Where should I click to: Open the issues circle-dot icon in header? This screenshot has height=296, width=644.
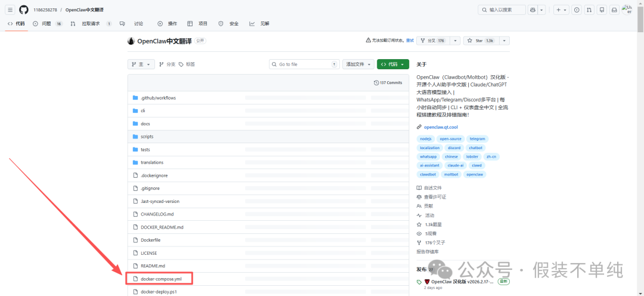coord(577,10)
